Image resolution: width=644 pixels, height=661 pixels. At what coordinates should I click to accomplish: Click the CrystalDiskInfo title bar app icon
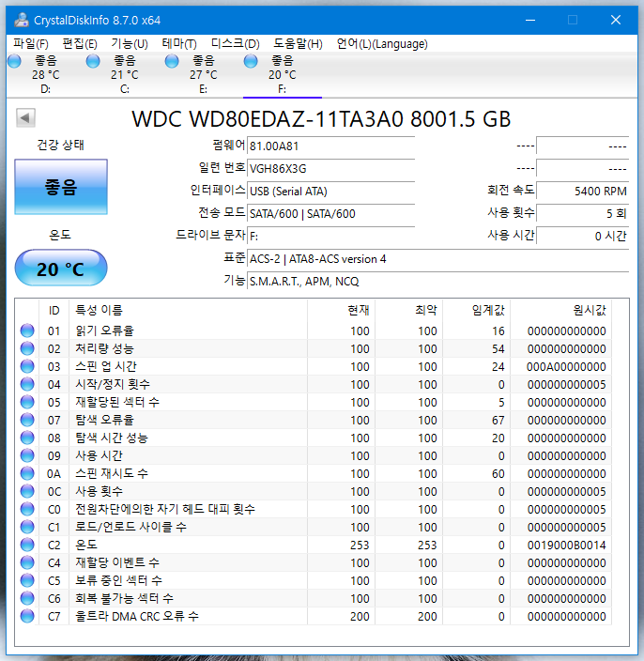pyautogui.click(x=22, y=20)
